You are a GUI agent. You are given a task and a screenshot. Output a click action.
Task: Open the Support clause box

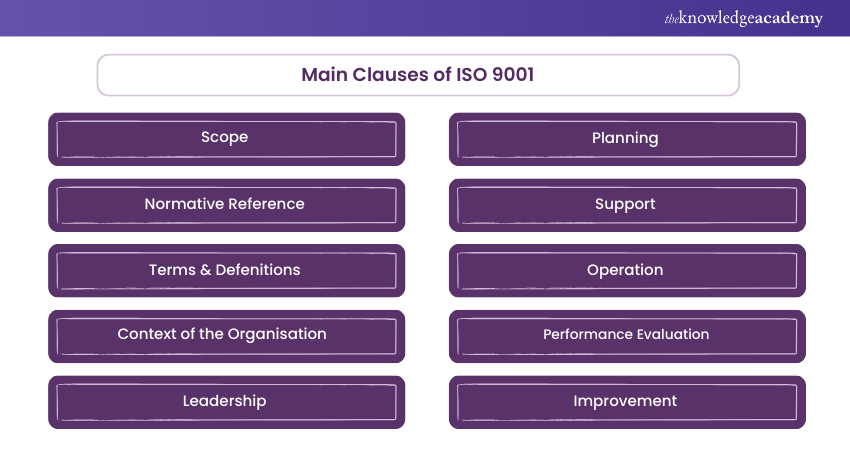click(x=626, y=204)
